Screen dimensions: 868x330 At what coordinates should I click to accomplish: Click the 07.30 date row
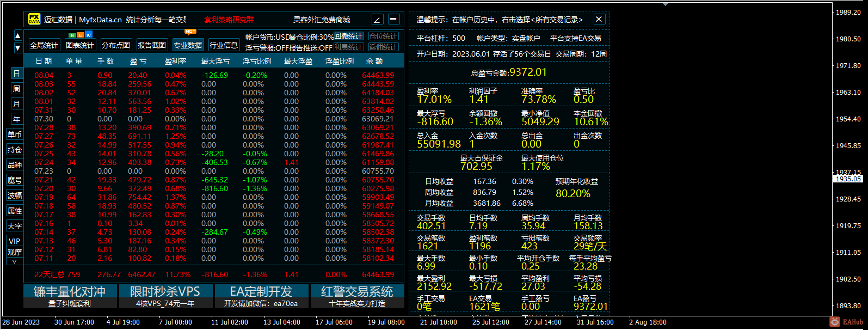44,119
